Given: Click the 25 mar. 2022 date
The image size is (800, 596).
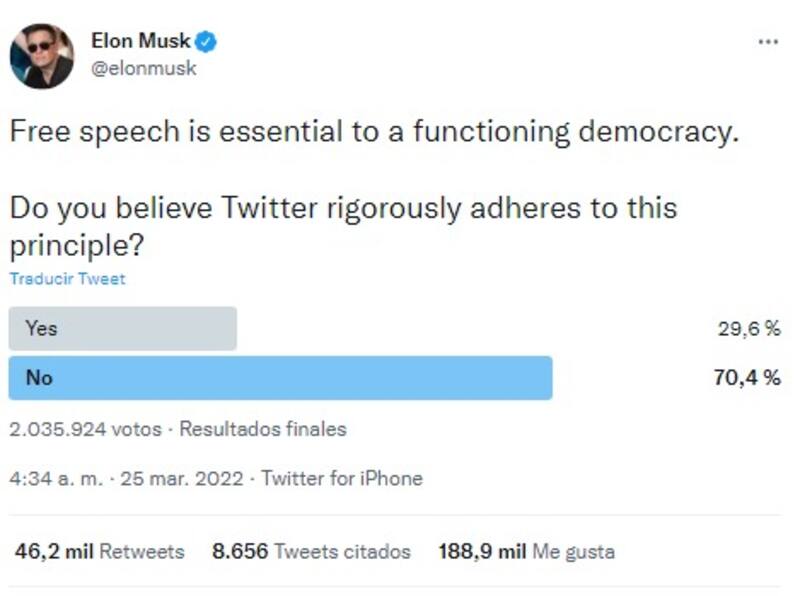Looking at the screenshot, I should 181,479.
